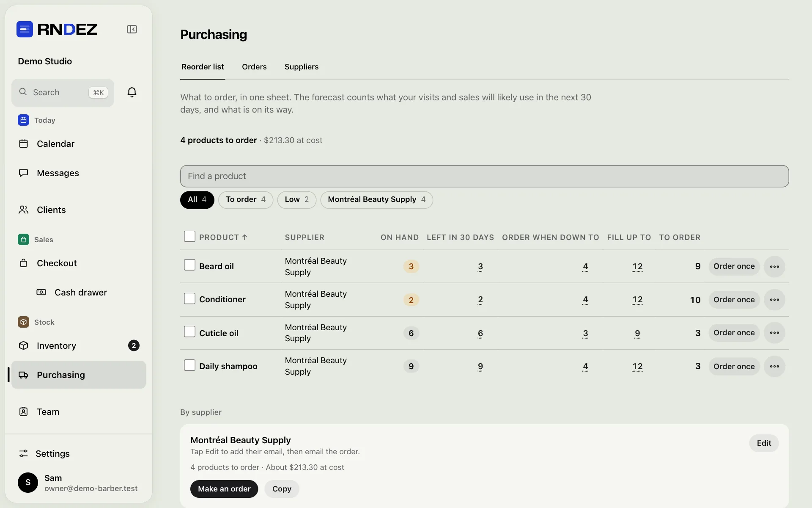The height and width of the screenshot is (508, 812).
Task: Select Purchasing in the sidebar
Action: click(79, 375)
